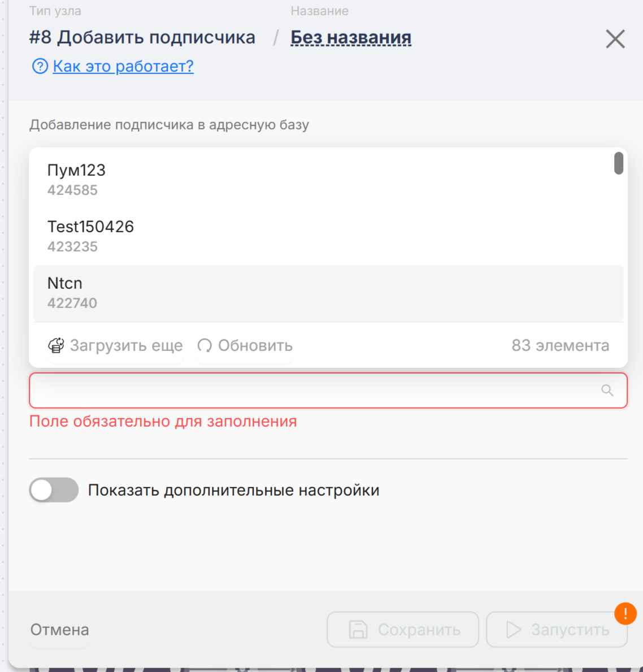
Task: Click the play triangle run icon
Action: tap(514, 630)
